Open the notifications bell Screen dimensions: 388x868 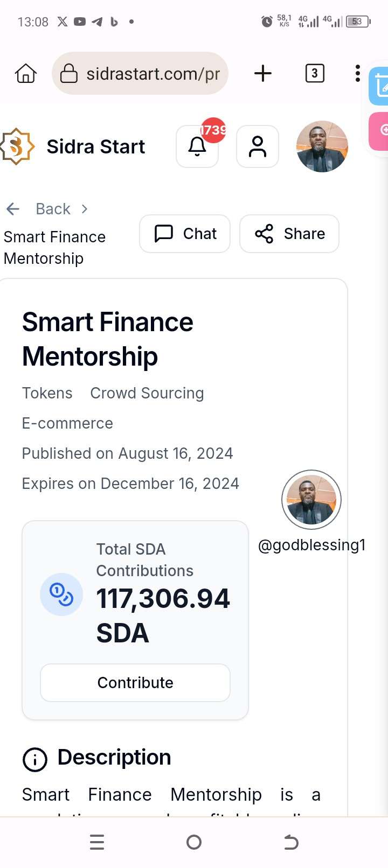point(197,146)
